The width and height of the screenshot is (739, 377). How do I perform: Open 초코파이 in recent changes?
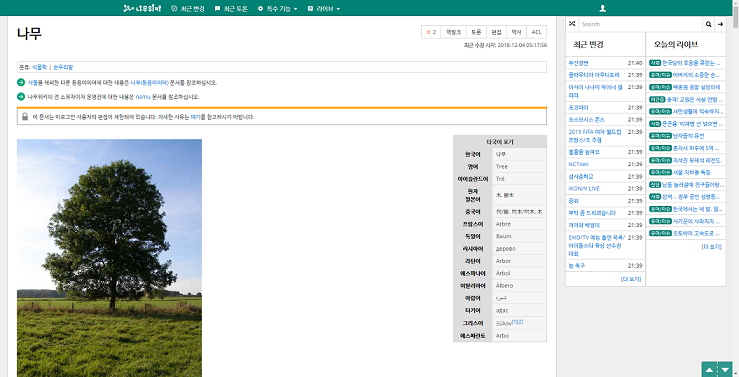pos(578,107)
